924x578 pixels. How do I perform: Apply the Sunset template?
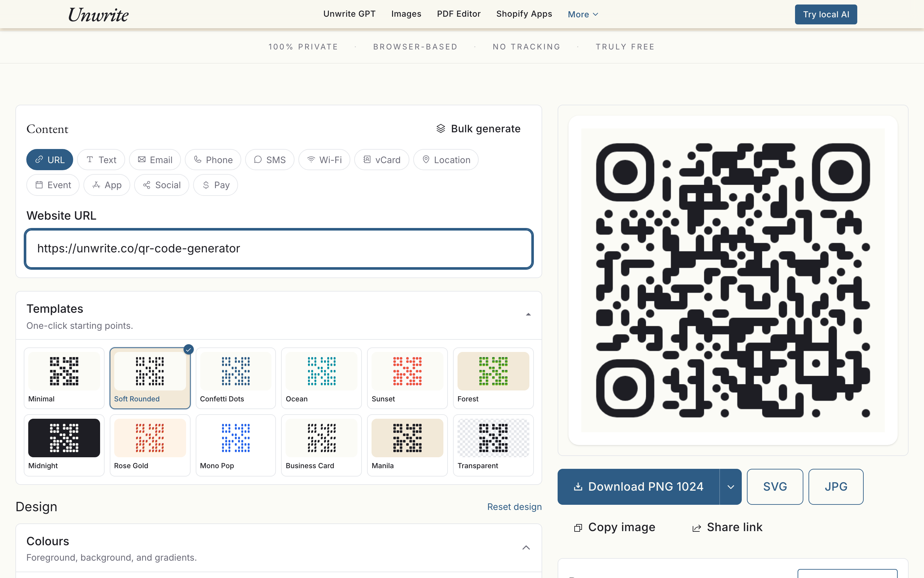407,378
